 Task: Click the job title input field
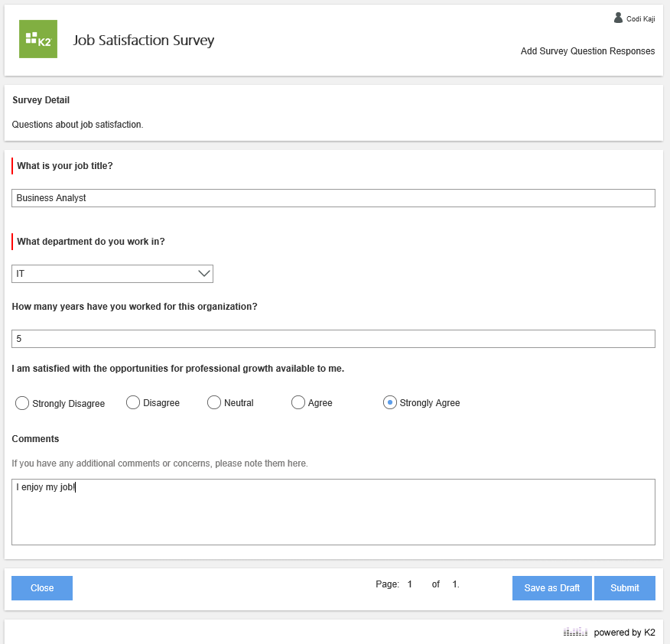(333, 198)
